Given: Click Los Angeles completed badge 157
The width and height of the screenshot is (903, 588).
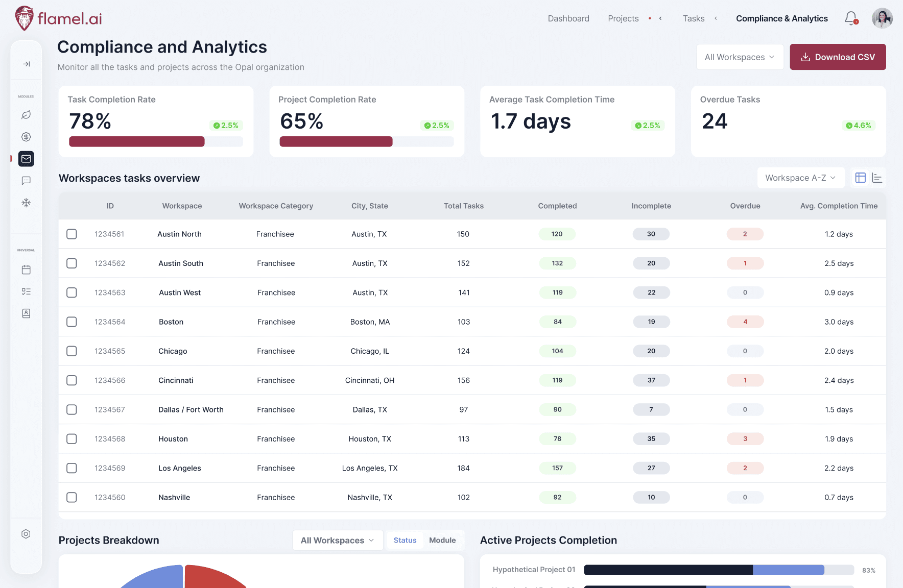Looking at the screenshot, I should [557, 468].
